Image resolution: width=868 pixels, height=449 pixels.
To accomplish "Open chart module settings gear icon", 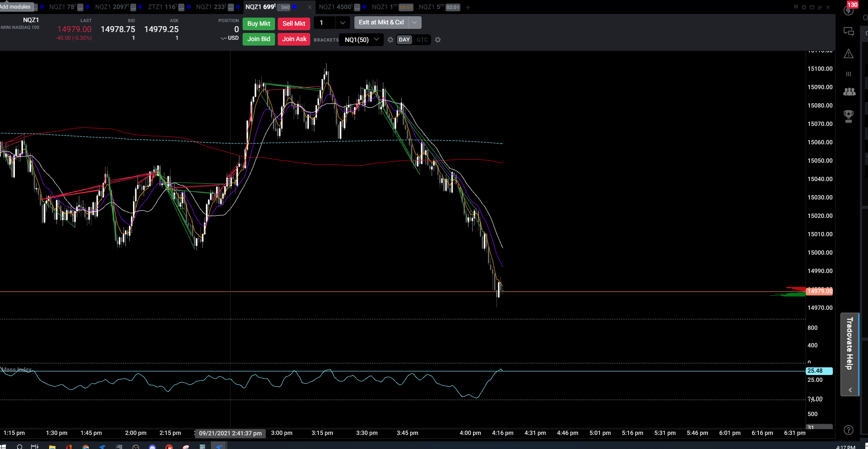I will pos(804,7).
